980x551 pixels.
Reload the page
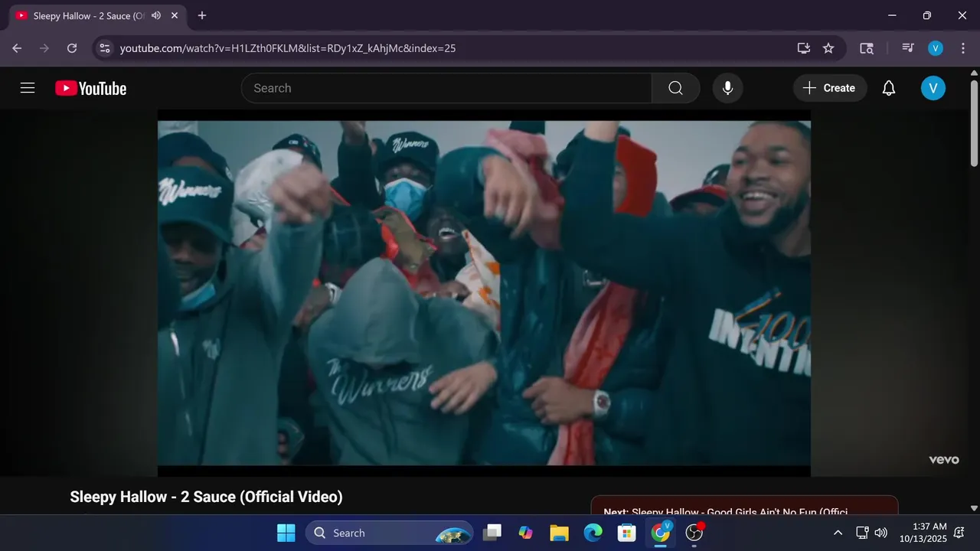[x=72, y=48]
